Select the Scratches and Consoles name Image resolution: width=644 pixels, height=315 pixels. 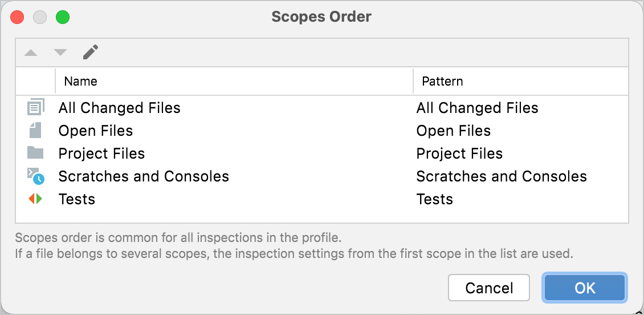click(144, 176)
